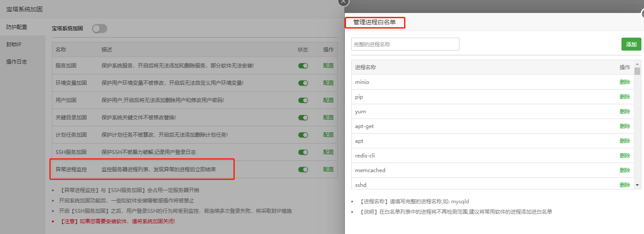Click the 描述 column header
644x234 pixels.
tap(107, 50)
